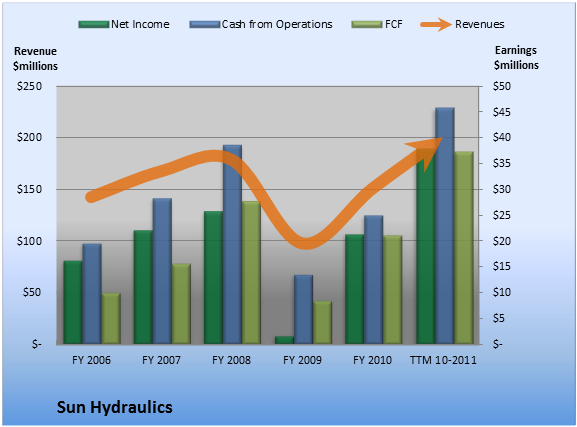This screenshot has width=577, height=427.
Task: Click the 'Earnings $millions' axis title
Action: click(516, 57)
